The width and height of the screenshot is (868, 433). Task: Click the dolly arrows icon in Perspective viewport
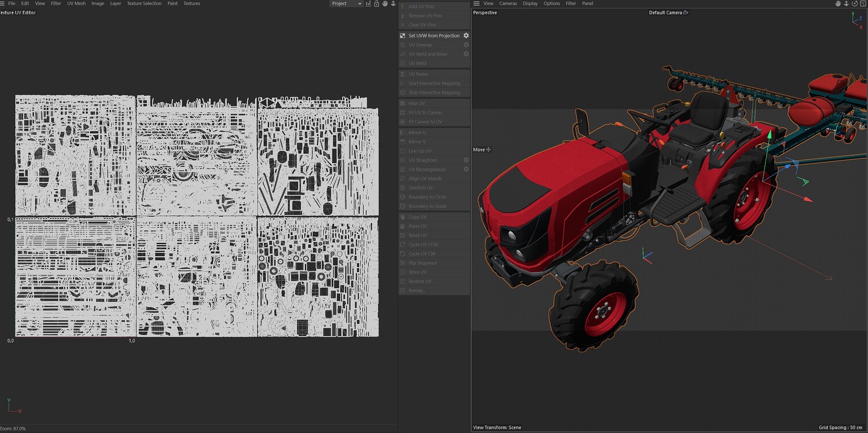(x=846, y=3)
